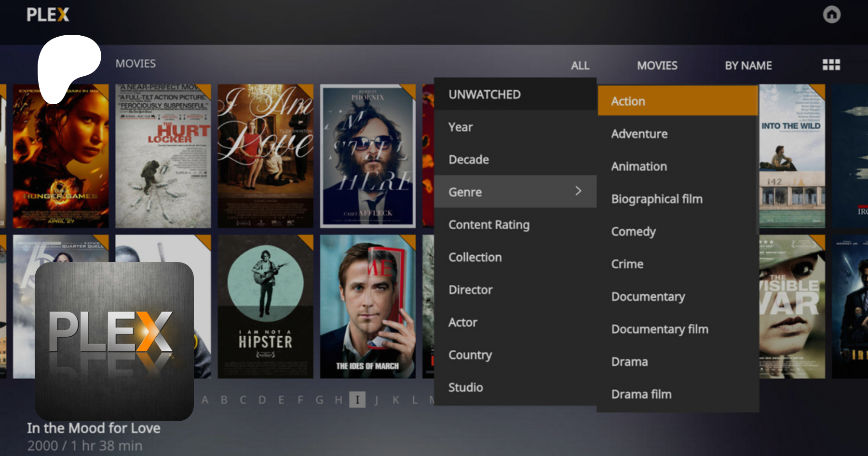Choose the Director filter option
The image size is (868, 456).
tap(470, 290)
